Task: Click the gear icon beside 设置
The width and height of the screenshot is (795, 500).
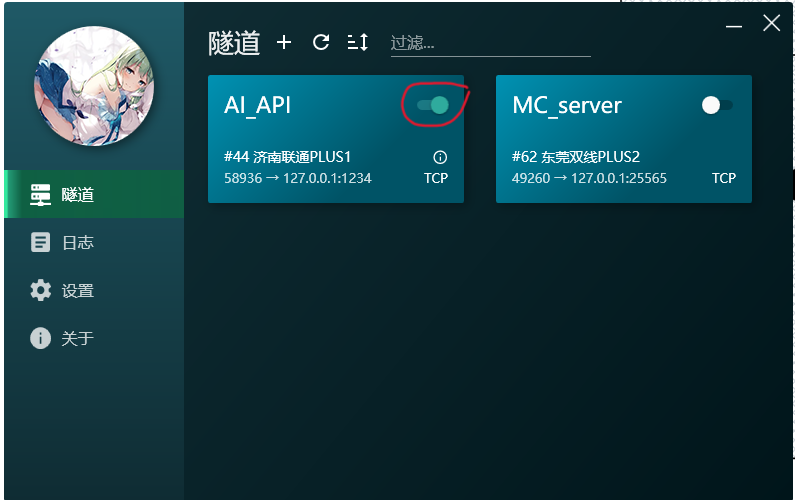Action: pyautogui.click(x=41, y=291)
